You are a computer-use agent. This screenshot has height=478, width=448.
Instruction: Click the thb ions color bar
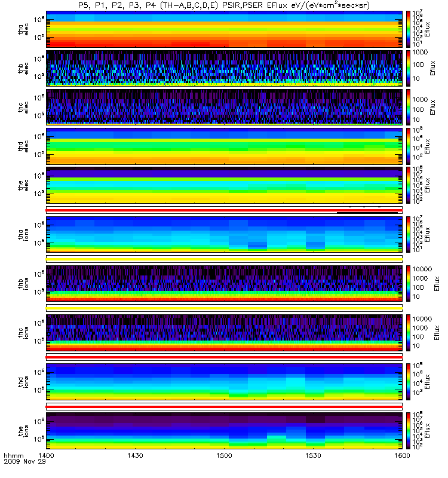point(409,283)
